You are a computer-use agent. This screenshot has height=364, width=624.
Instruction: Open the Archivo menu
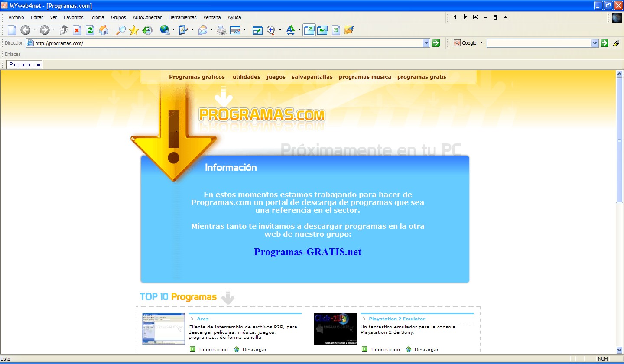(x=16, y=17)
